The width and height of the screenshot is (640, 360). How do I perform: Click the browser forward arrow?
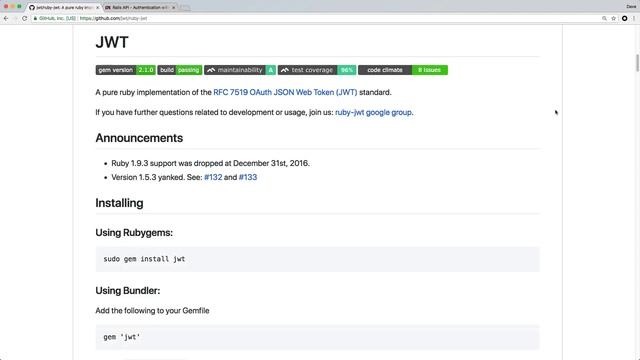15,18
